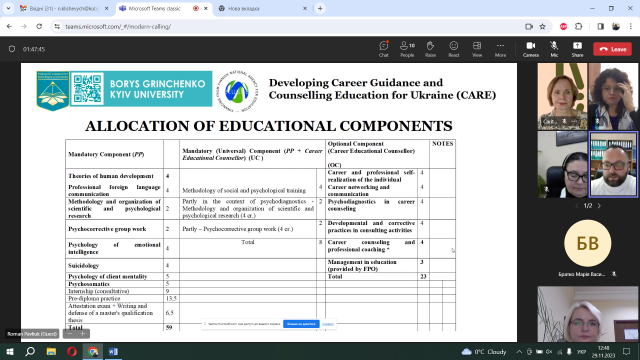Raise your hand in the meeting
The image size is (640, 360).
coord(430,49)
